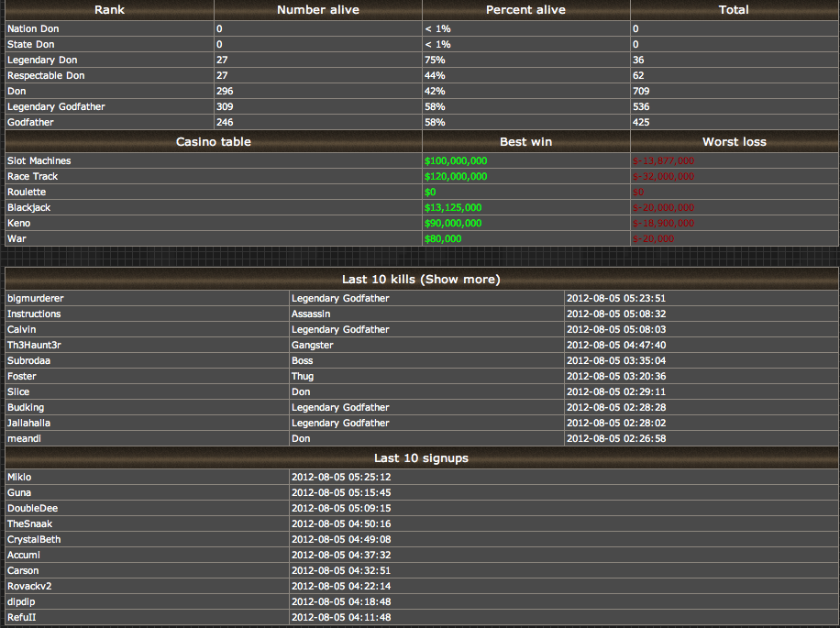Click the Jallahalla entry

28,423
